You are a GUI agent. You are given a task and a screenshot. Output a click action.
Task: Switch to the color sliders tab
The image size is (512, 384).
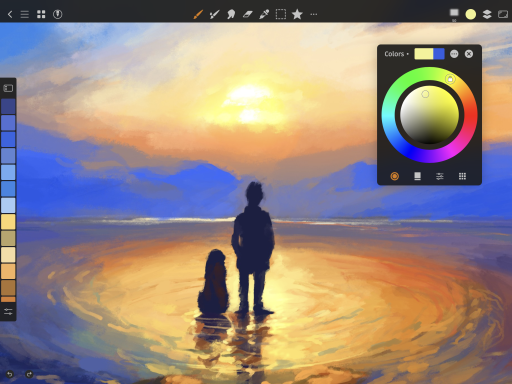click(x=440, y=176)
